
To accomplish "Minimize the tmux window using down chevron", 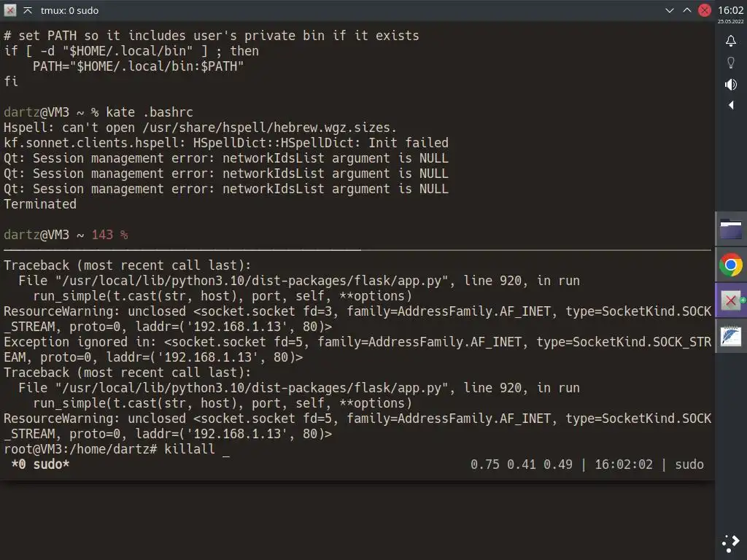I will click(670, 10).
